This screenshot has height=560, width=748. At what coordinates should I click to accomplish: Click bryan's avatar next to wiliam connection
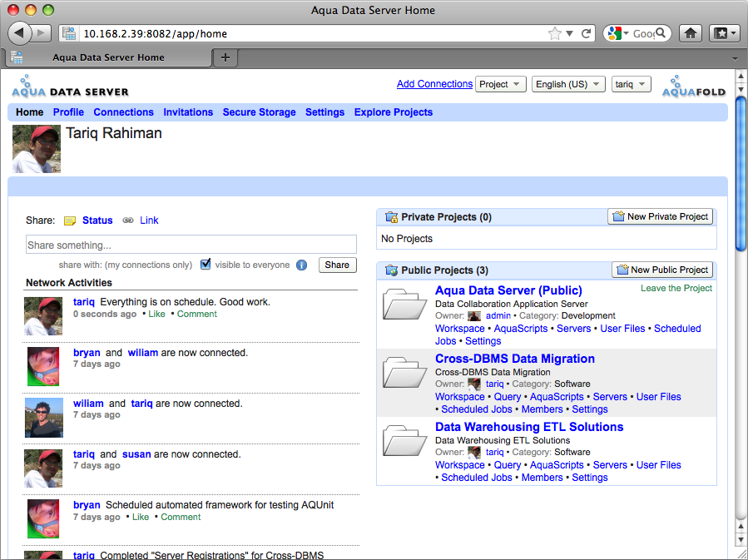coord(43,367)
